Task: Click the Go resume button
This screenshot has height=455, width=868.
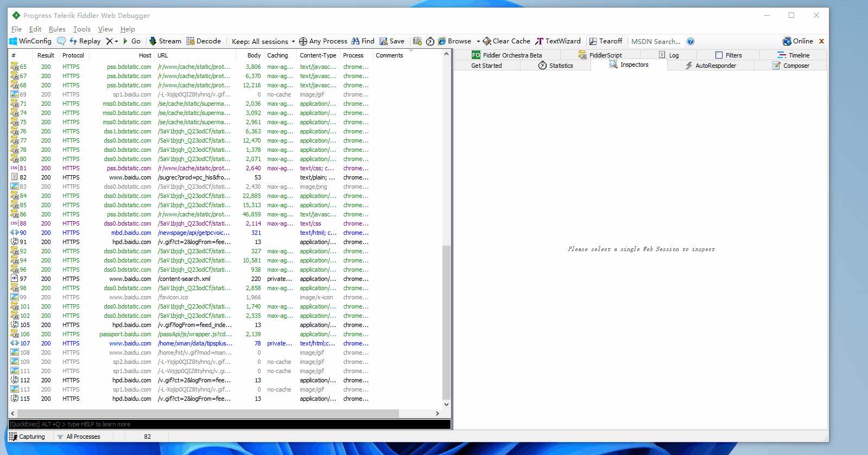Action: click(132, 41)
